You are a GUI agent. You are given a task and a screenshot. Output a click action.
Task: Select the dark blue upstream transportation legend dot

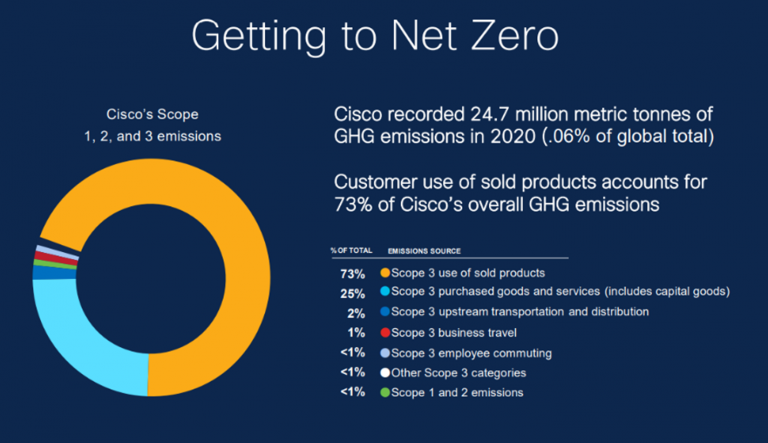pos(386,312)
